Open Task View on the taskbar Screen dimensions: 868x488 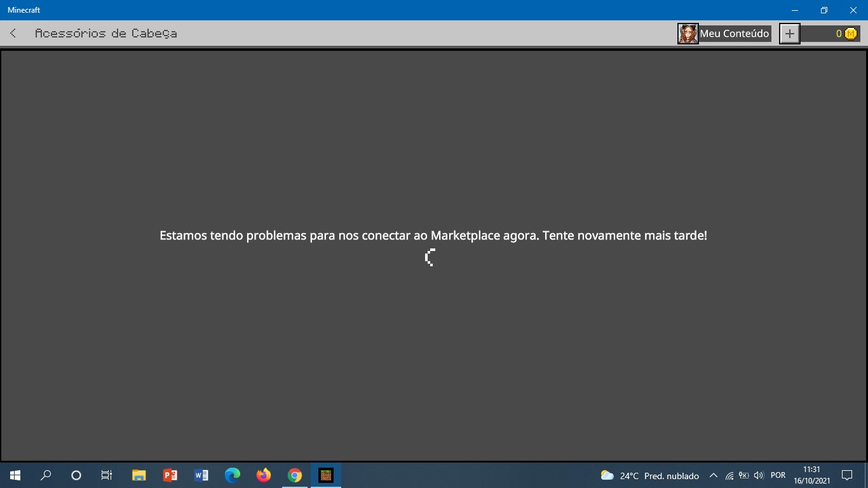click(107, 475)
